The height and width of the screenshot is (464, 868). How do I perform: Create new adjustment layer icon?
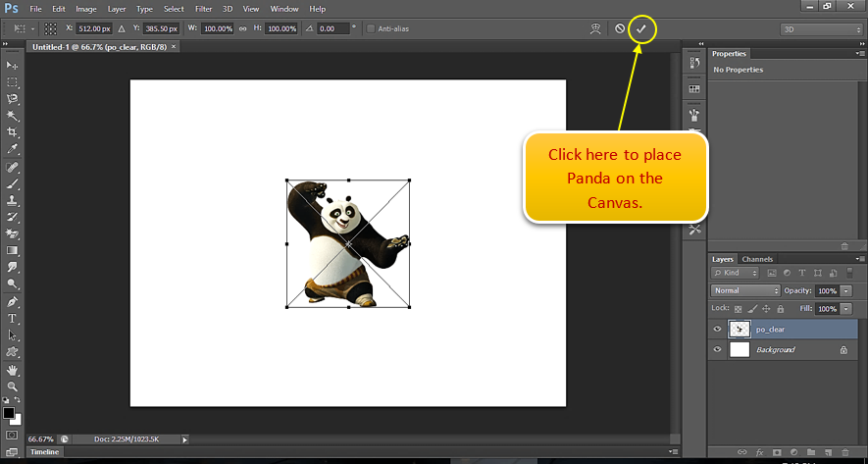click(793, 452)
